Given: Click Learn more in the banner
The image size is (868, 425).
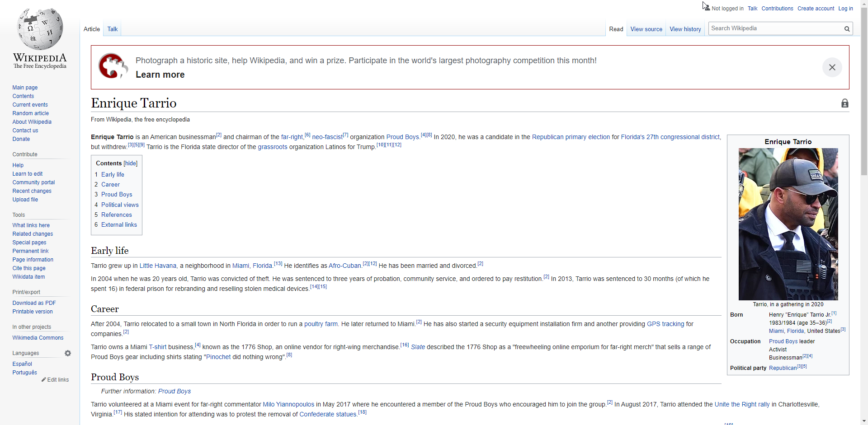Looking at the screenshot, I should pos(160,75).
